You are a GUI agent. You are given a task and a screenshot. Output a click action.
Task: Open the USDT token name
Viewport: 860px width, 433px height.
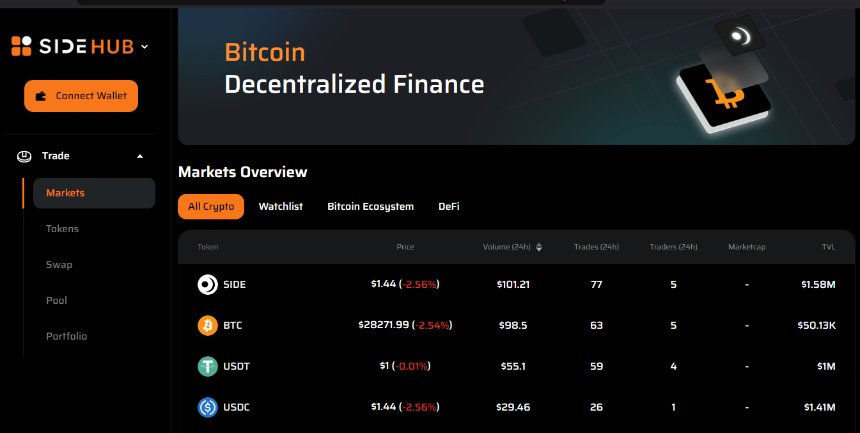[236, 366]
